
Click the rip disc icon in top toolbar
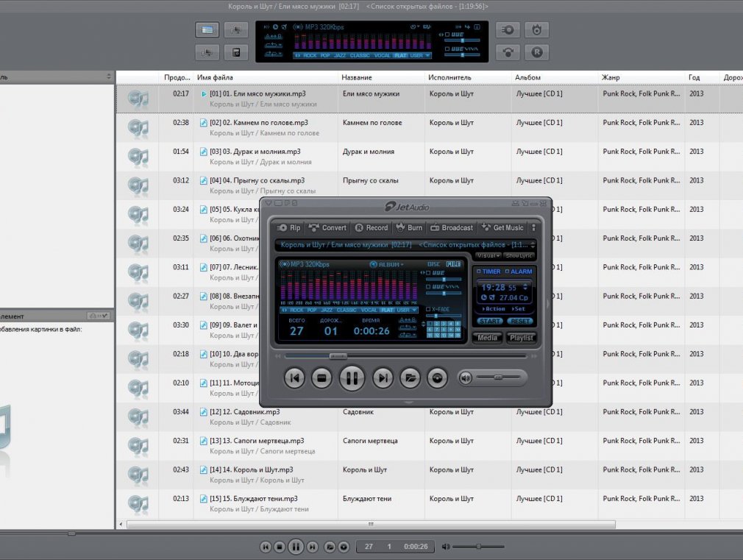[x=508, y=30]
